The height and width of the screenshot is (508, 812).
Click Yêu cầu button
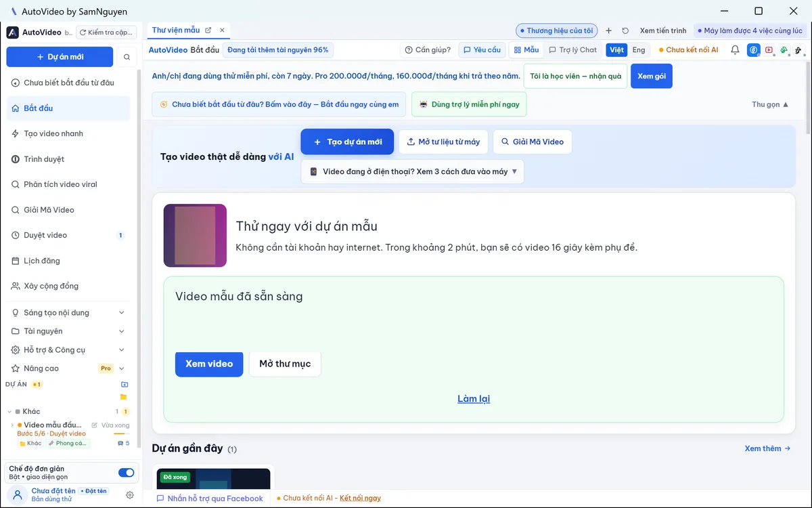pyautogui.click(x=482, y=50)
